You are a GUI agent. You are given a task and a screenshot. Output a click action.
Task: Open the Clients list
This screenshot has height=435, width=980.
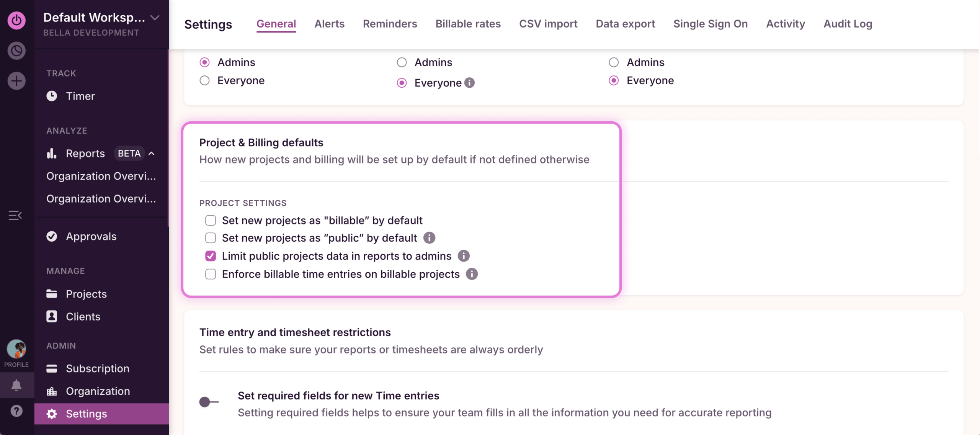(83, 316)
